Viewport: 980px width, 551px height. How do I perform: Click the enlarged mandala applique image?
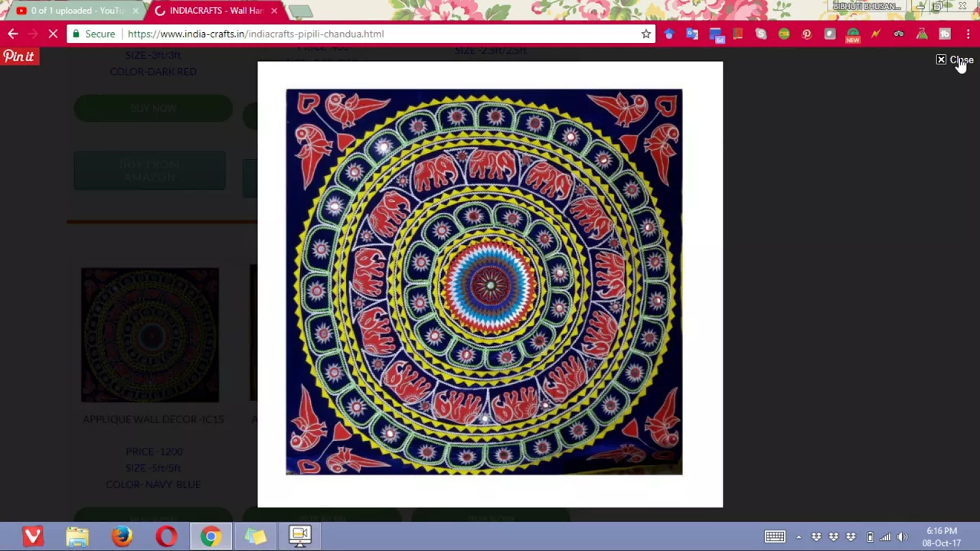tap(484, 282)
